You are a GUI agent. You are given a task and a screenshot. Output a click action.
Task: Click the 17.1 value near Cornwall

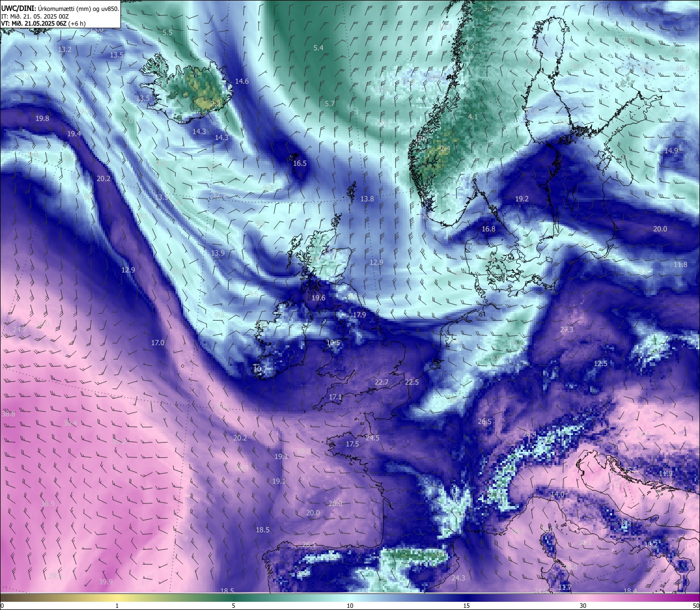335,397
